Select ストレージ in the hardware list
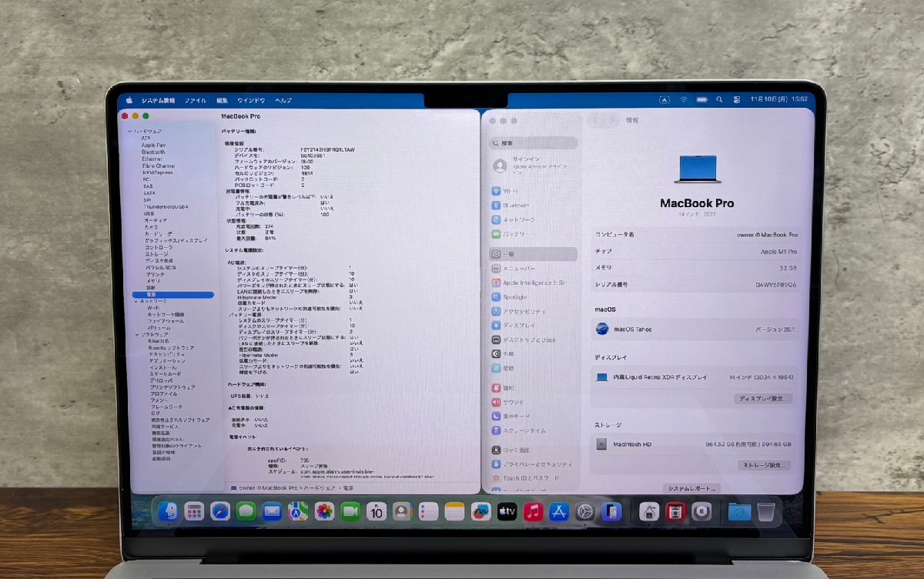924x579 pixels. 156,254
